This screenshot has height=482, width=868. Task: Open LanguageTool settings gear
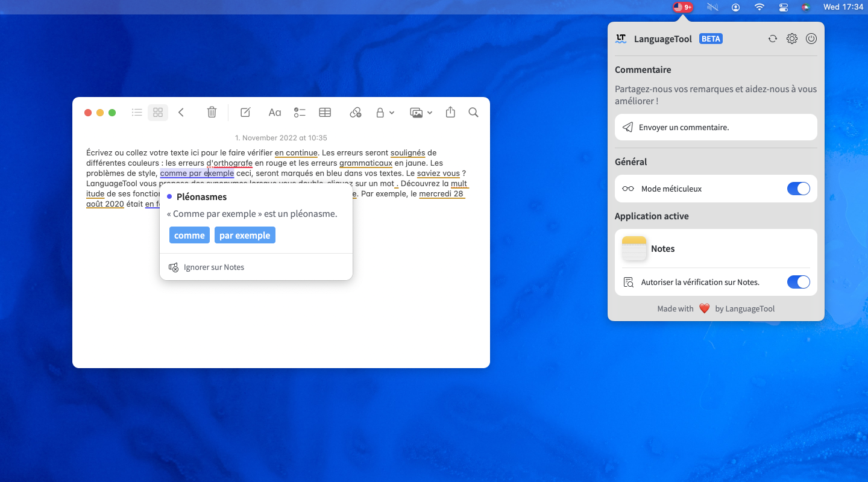[x=792, y=39]
